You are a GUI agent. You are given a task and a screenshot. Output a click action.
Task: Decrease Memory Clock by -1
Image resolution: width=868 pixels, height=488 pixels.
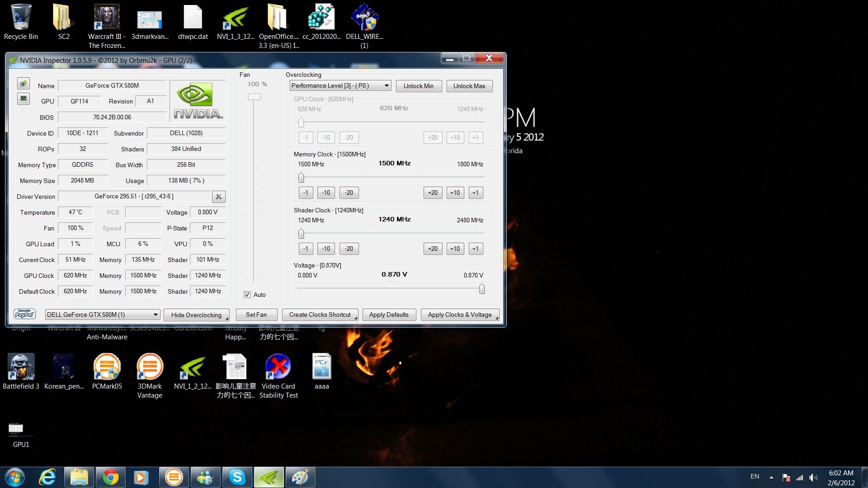(306, 192)
